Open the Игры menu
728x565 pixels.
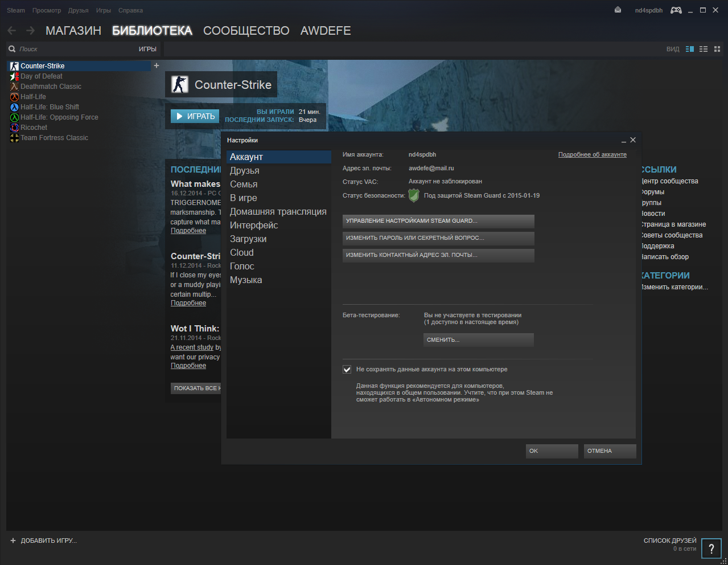[x=104, y=10]
